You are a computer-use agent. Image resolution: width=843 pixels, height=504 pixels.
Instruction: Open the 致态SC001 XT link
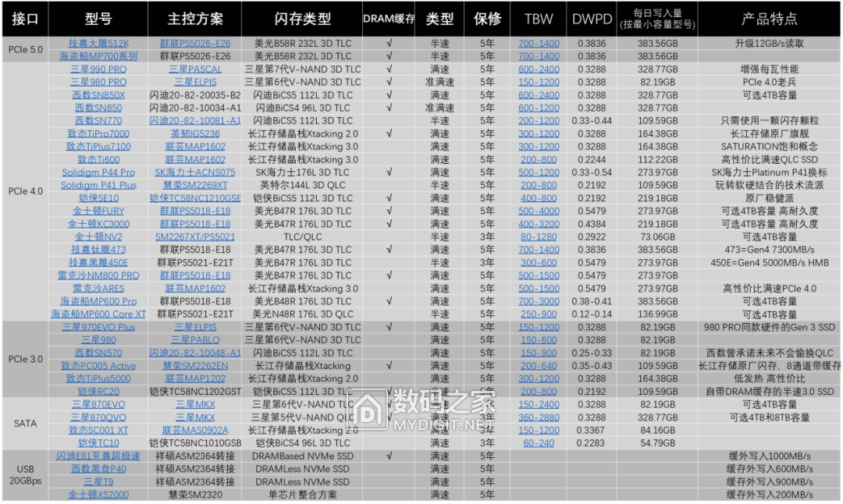coord(98,431)
